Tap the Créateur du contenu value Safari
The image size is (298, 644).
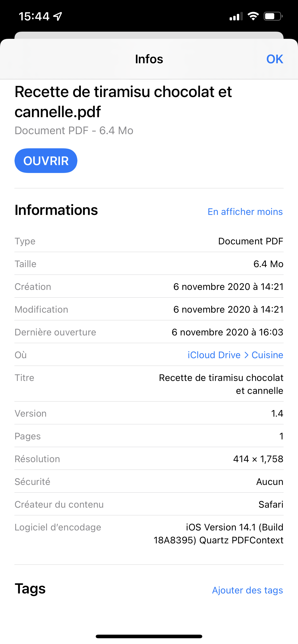pos(271,505)
